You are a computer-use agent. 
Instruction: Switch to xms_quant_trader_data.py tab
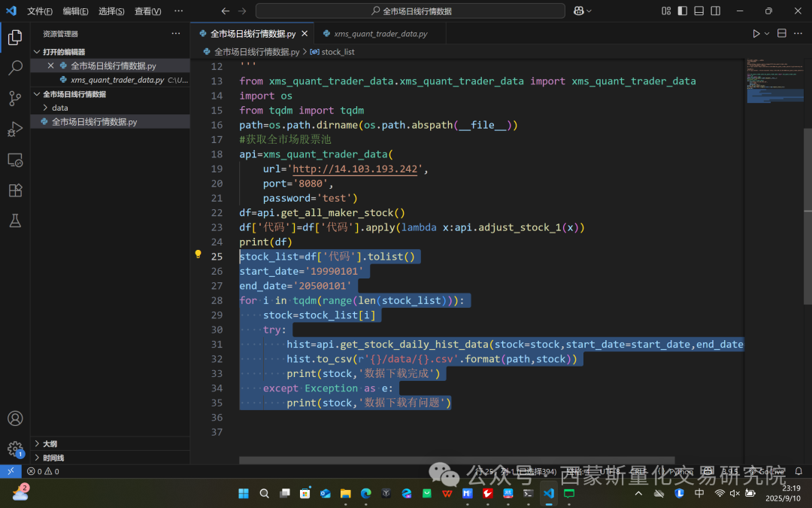point(380,34)
